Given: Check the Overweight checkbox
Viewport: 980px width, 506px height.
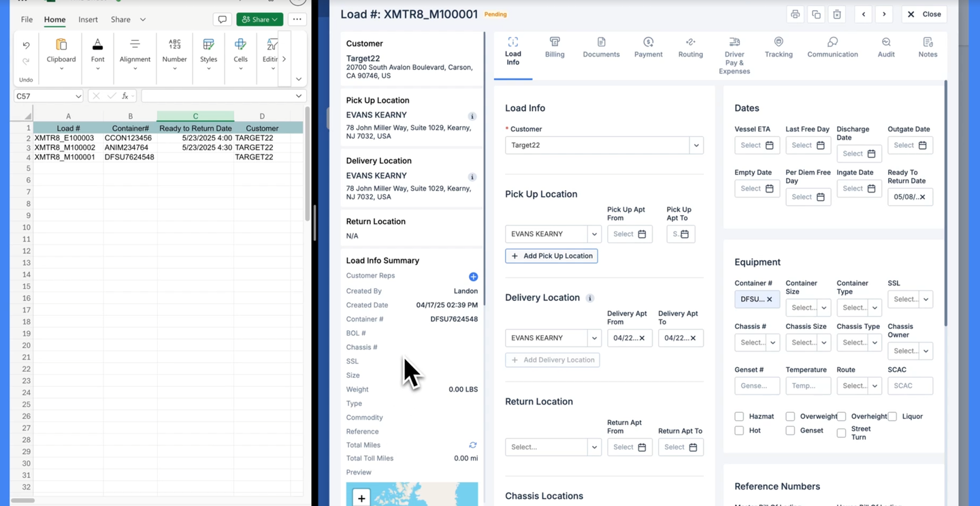Looking at the screenshot, I should click(x=790, y=416).
